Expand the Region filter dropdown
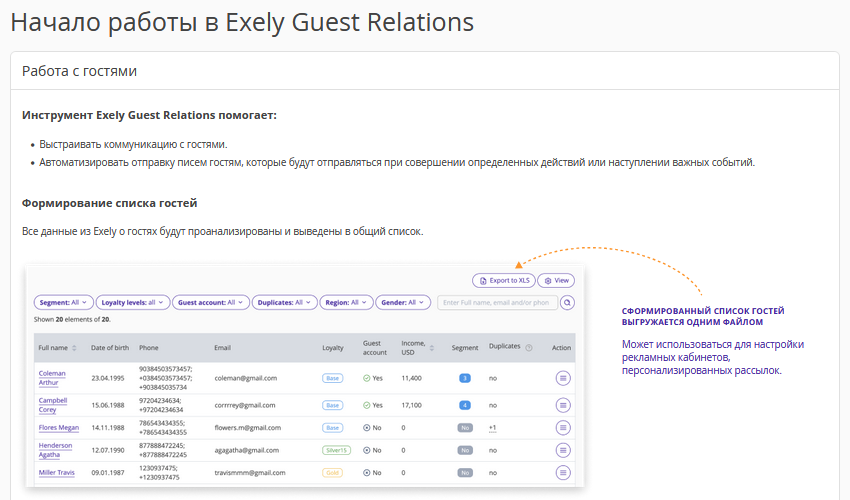This screenshot has height=500, width=850. (348, 302)
